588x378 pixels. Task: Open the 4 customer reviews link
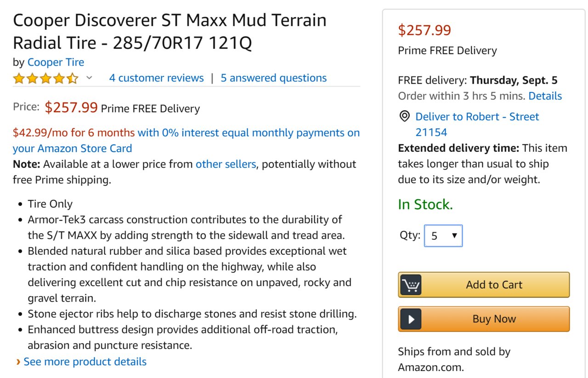pyautogui.click(x=156, y=78)
